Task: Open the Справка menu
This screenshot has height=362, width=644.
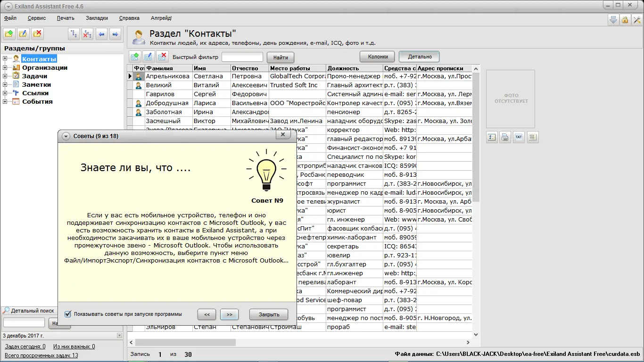Action: coord(129,18)
